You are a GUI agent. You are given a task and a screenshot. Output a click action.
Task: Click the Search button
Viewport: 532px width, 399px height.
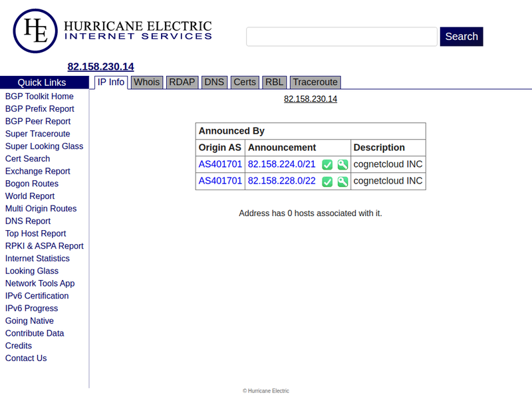click(462, 37)
